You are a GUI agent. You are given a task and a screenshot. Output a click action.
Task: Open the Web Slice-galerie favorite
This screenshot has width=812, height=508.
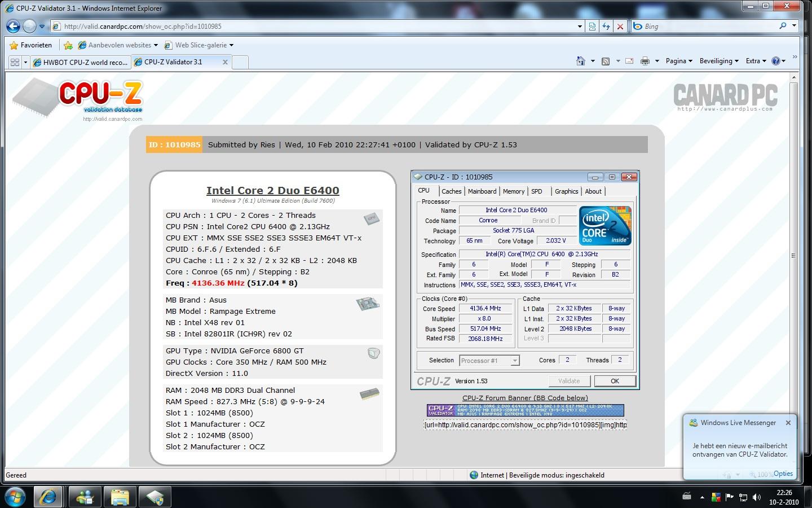(x=199, y=45)
